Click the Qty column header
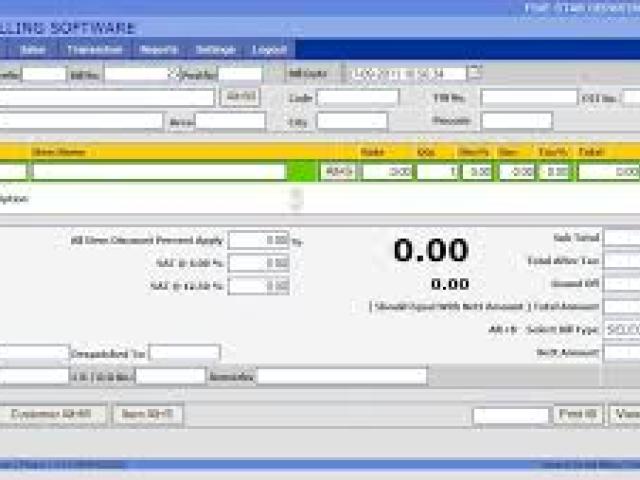 [426, 152]
